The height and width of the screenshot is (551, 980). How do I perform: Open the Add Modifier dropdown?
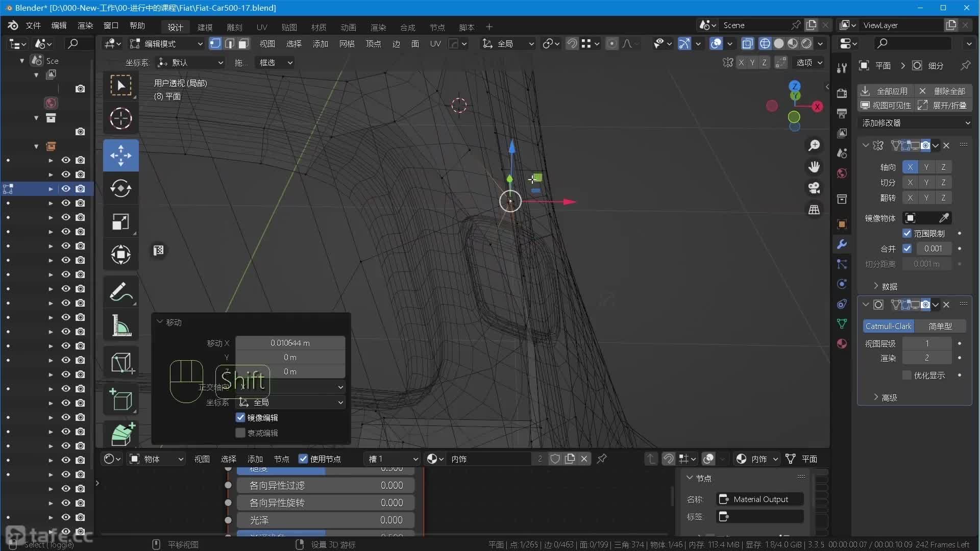(915, 123)
